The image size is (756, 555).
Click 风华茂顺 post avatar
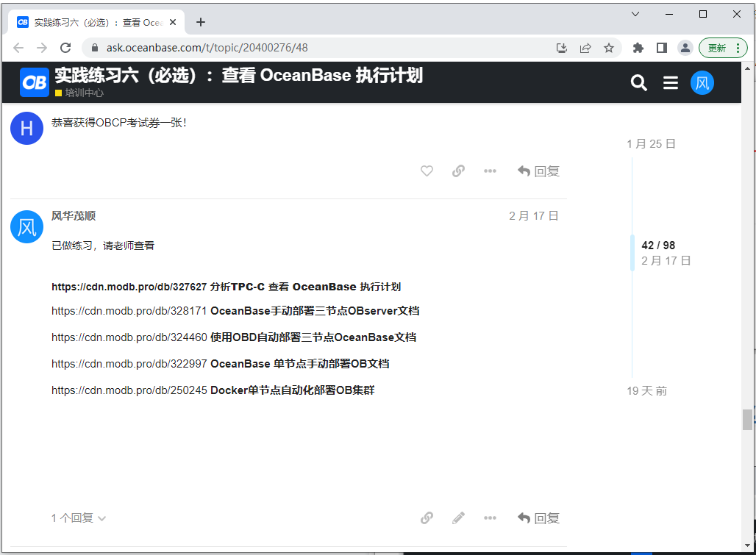(27, 226)
